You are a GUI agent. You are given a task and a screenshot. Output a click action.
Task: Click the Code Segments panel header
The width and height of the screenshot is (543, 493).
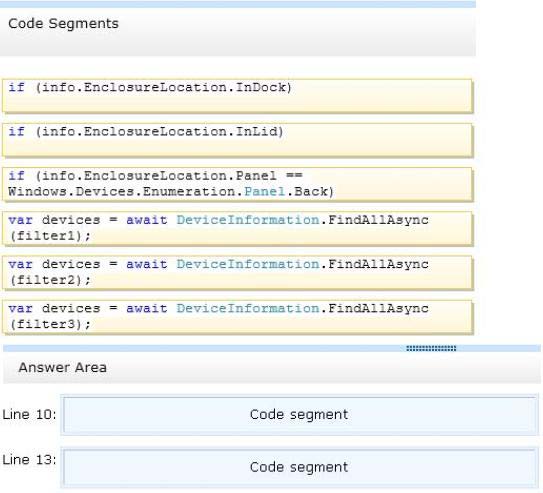(x=238, y=32)
